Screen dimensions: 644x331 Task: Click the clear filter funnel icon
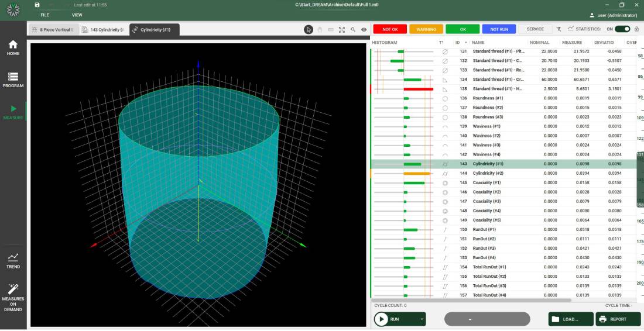(559, 29)
